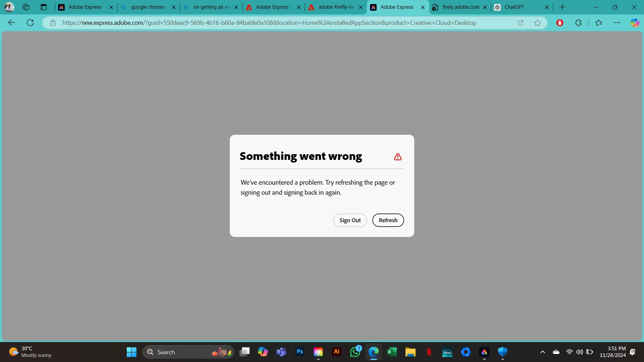Open volume control in system tray
The image size is (644, 362).
point(579,352)
